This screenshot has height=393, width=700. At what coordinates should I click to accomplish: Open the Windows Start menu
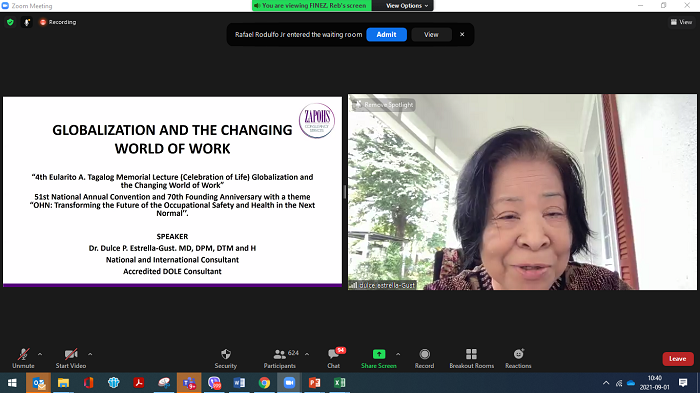click(12, 383)
